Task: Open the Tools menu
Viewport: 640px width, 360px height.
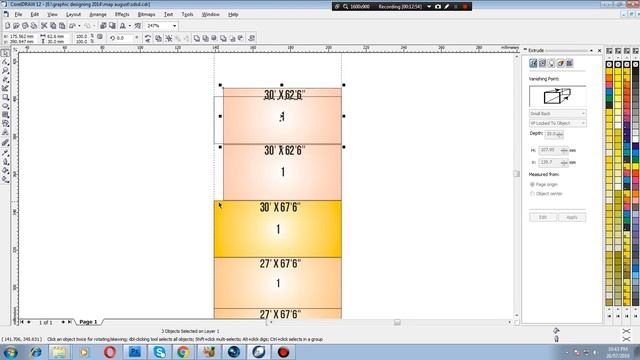Action: click(x=187, y=14)
